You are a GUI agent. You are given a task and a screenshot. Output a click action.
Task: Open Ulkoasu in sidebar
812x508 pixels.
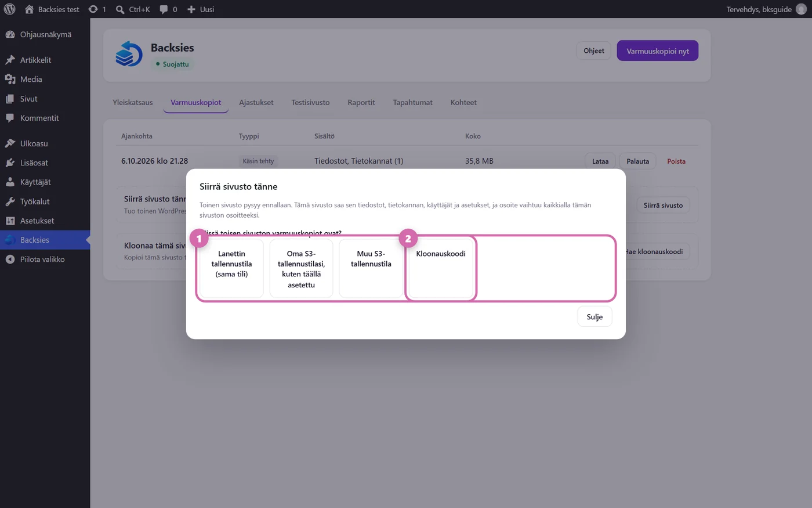tap(45, 143)
